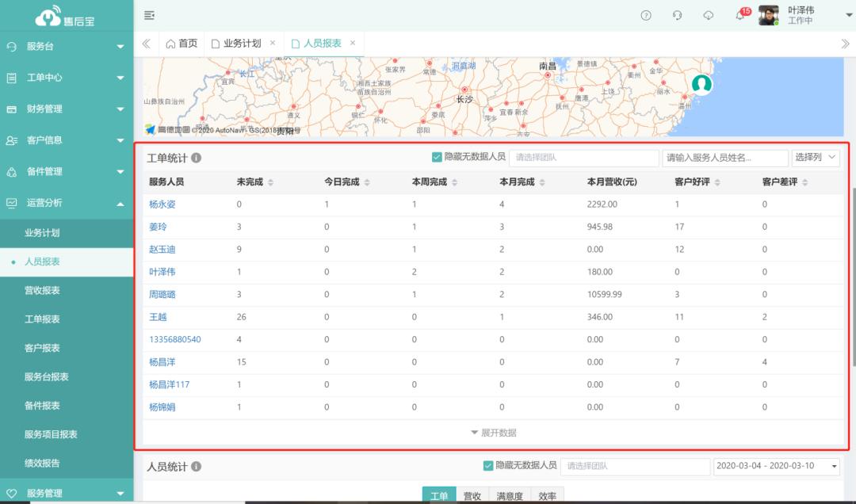
Task: Sort table by 未完成 column
Action: [270, 182]
